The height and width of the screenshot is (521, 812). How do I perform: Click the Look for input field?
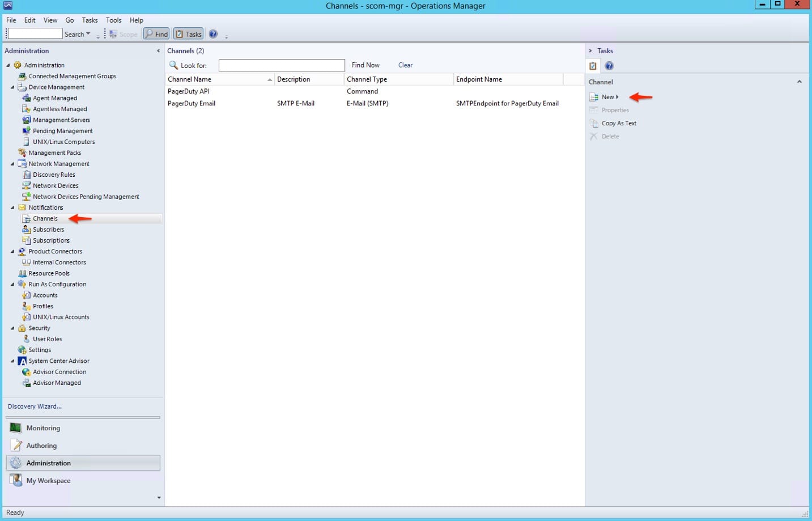pos(282,65)
